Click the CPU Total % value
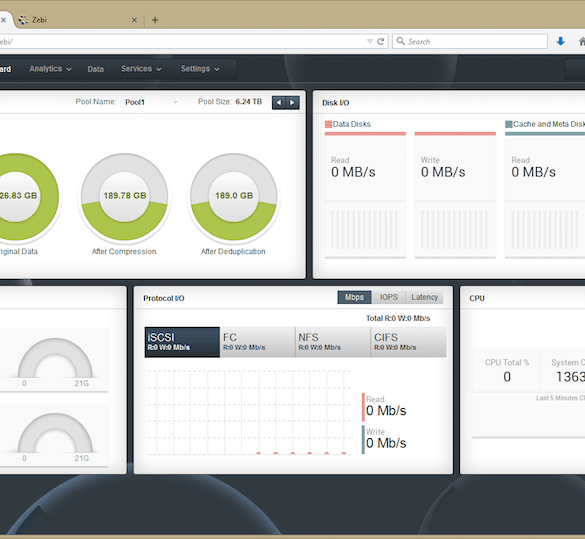Viewport: 585px width, 539px height. pos(507,377)
